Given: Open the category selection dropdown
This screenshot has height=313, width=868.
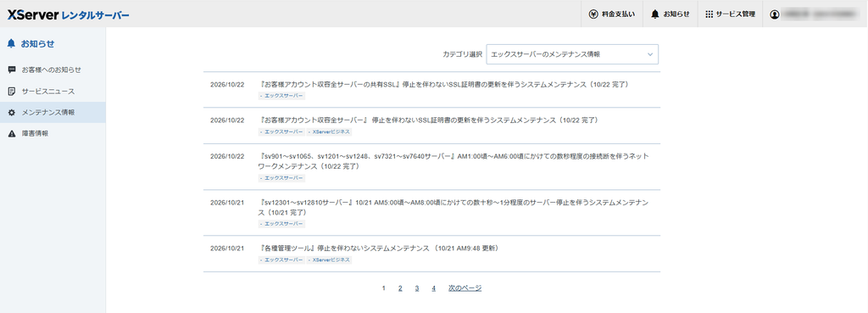Looking at the screenshot, I should coord(572,54).
